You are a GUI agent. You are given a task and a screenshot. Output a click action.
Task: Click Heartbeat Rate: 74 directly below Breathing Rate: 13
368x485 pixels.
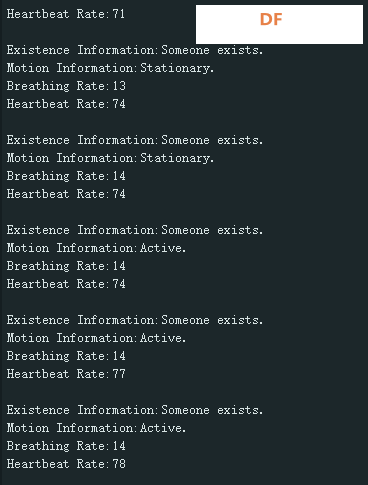(66, 104)
